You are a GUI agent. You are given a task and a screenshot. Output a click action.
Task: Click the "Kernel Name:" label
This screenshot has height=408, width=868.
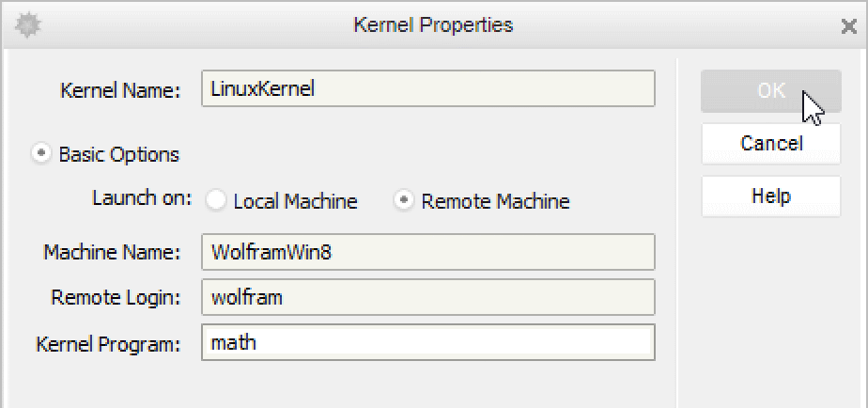119,91
